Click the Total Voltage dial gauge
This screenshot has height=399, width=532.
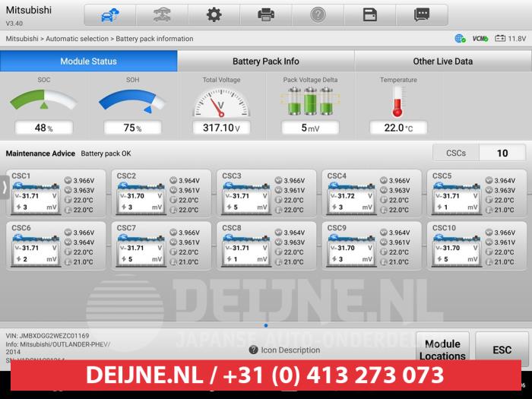(x=221, y=103)
